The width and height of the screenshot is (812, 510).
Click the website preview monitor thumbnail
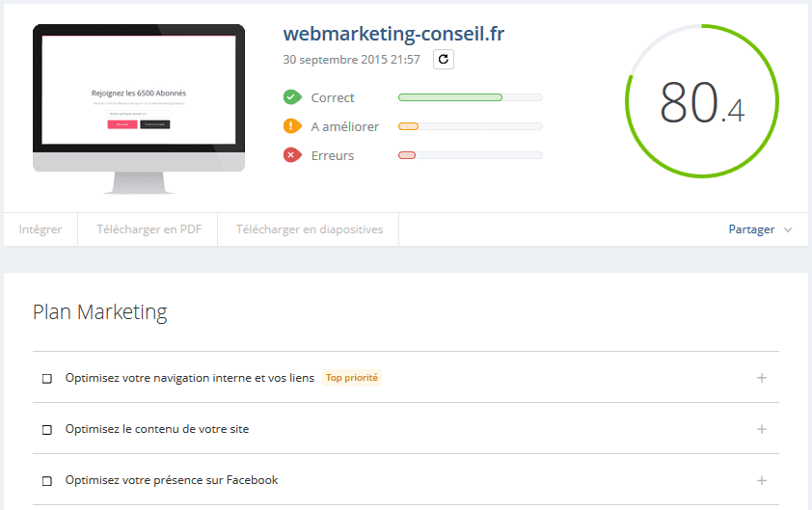[x=139, y=109]
